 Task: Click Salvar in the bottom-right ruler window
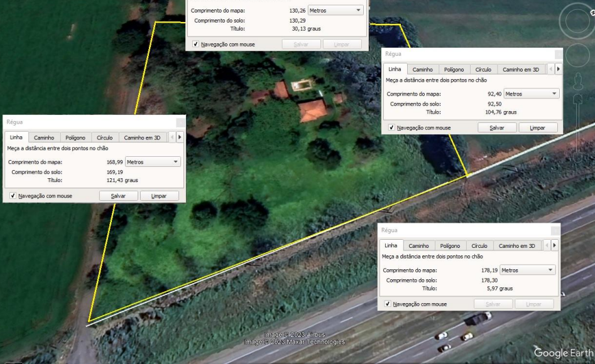click(493, 304)
